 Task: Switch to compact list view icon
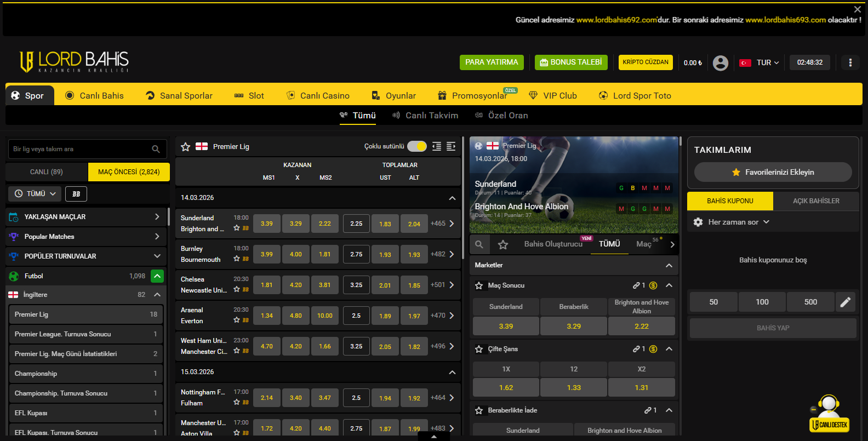[x=437, y=146]
